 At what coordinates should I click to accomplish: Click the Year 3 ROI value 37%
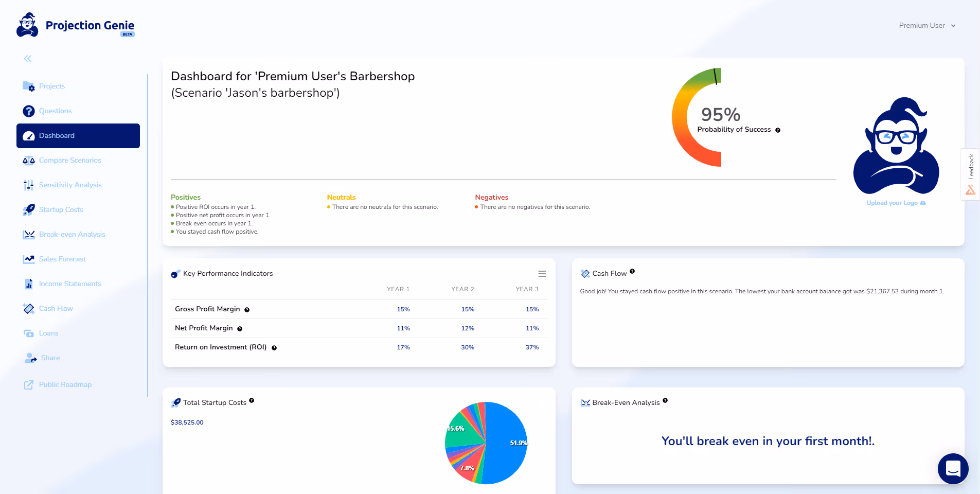coord(532,347)
